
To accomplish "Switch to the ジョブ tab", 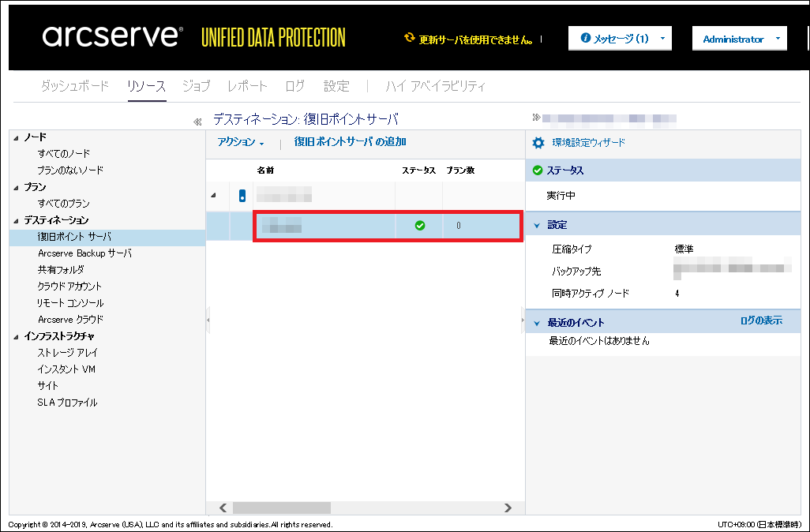I will pos(197,86).
